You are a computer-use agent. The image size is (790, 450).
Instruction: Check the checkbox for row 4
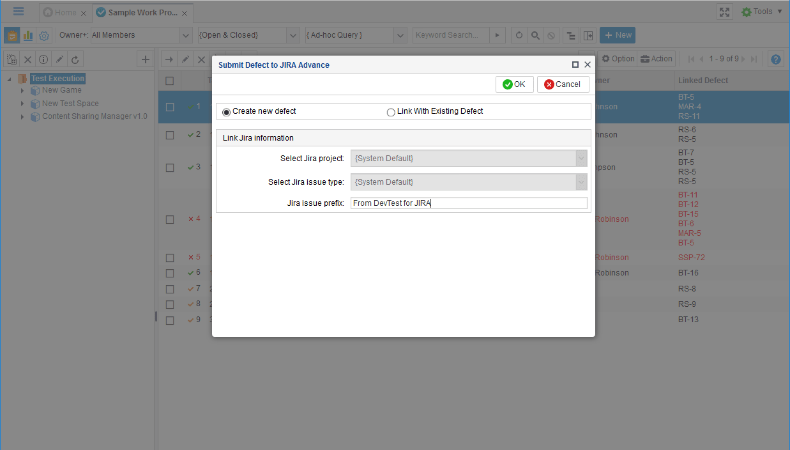click(170, 219)
